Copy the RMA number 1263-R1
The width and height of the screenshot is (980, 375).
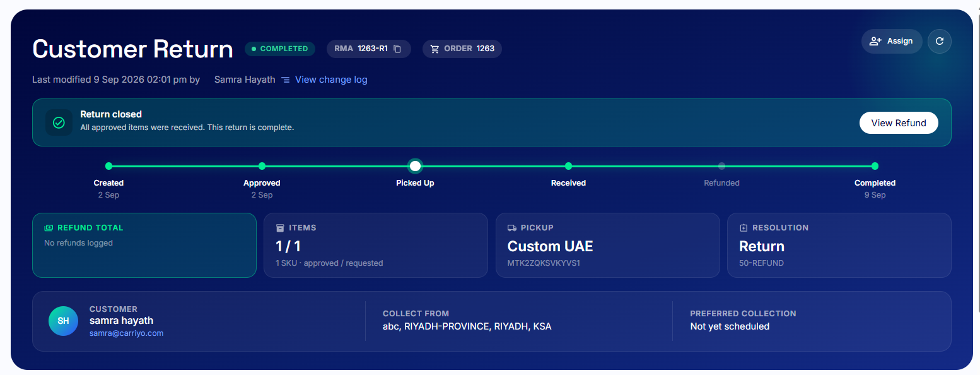[397, 49]
